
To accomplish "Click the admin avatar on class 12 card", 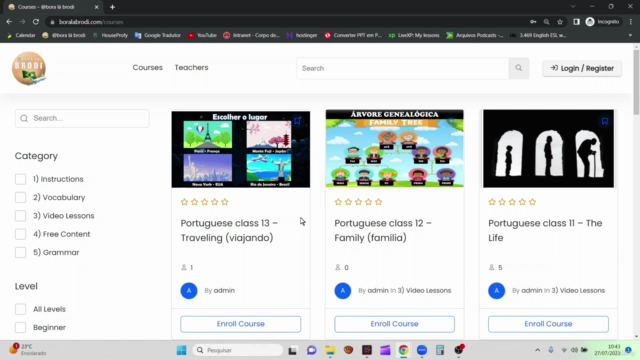I will coord(343,291).
